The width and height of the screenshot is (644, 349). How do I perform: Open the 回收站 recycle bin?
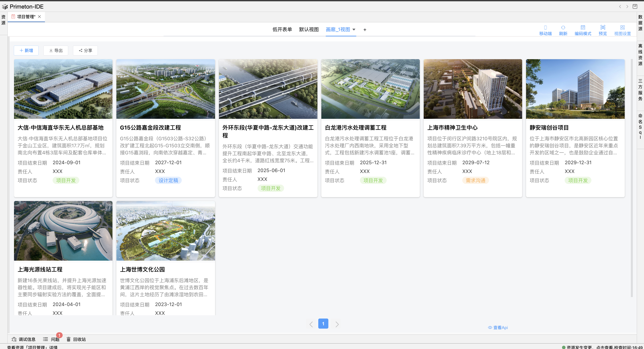tap(76, 339)
